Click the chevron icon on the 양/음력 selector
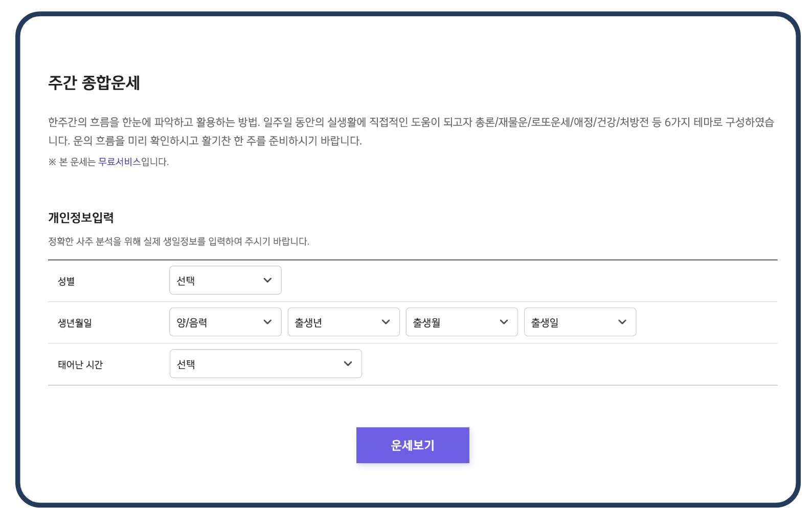 pyautogui.click(x=267, y=322)
